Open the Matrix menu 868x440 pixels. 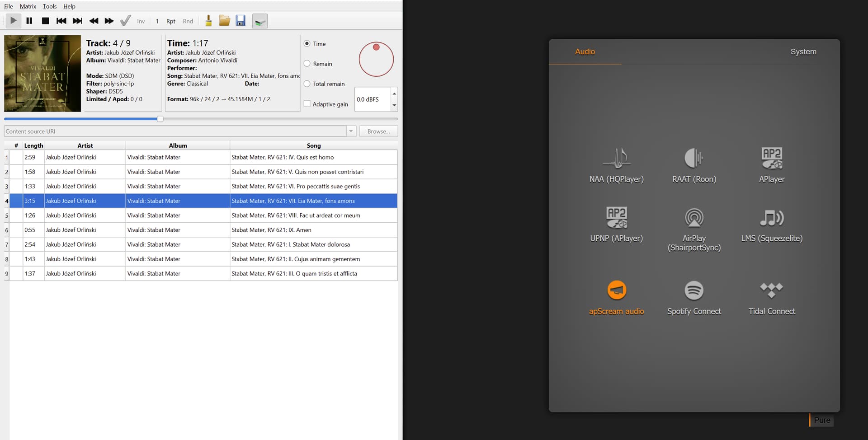point(28,6)
